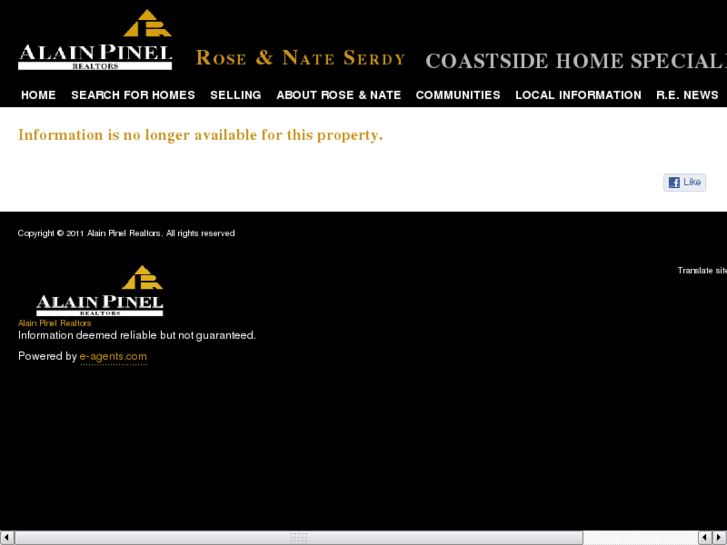This screenshot has height=545, width=727.
Task: Click the Translate site text
Action: (702, 270)
